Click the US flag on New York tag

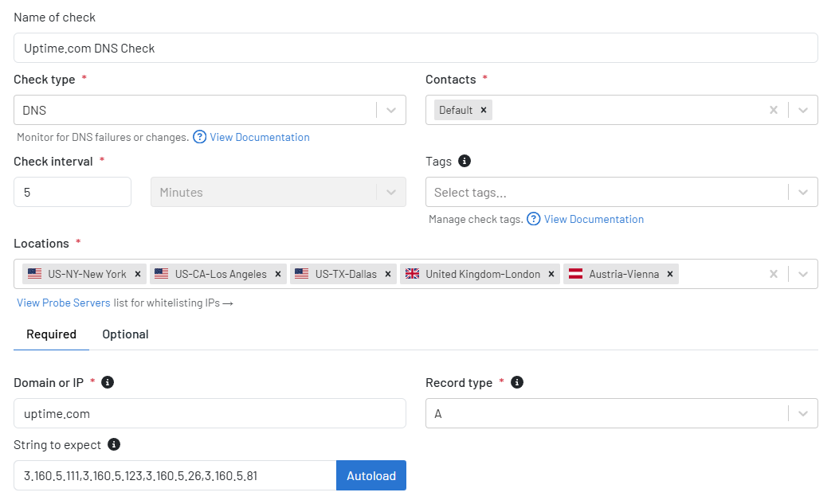point(35,274)
